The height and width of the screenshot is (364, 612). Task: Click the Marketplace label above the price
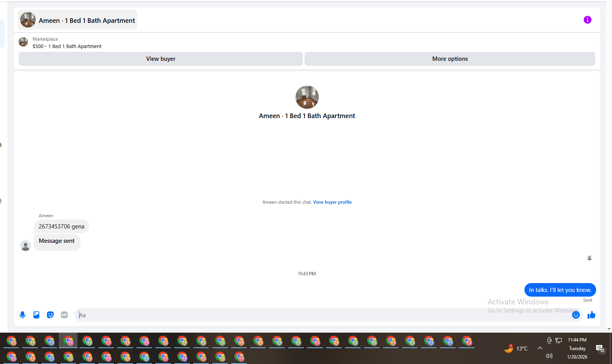[x=45, y=39]
